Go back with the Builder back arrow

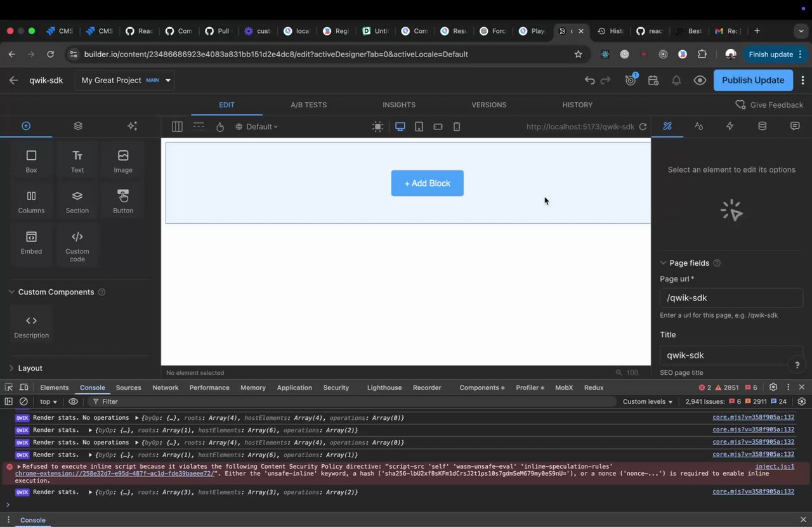pos(13,81)
